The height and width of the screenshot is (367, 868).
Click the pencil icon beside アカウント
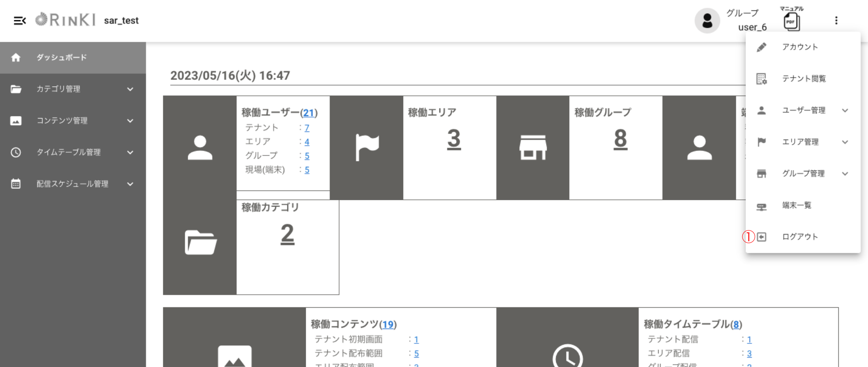(761, 47)
